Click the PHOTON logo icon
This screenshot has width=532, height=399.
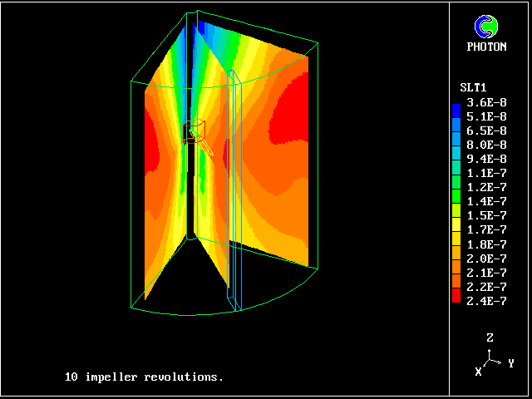(486, 27)
